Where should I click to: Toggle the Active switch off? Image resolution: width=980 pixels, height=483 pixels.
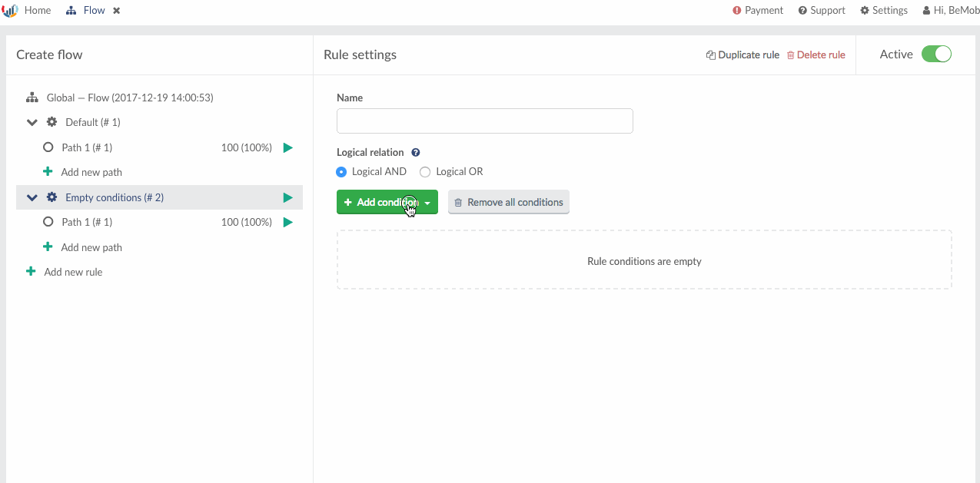click(x=936, y=55)
